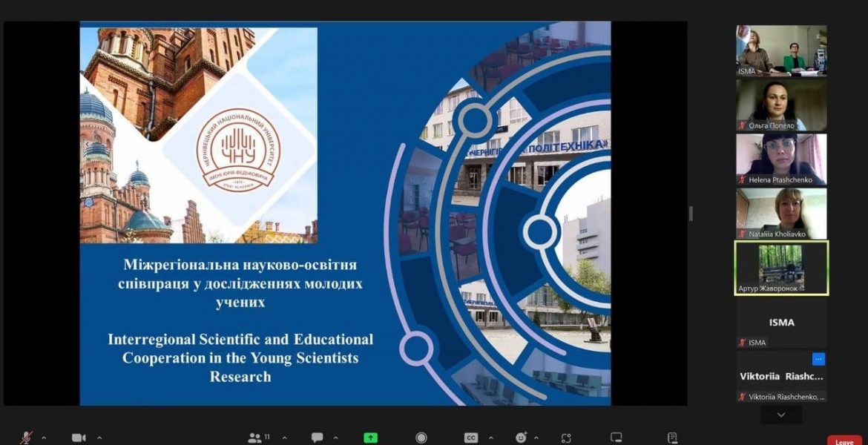Screen dimensions: 868x445
Task: Unmute the microphone in Zoom toolbar
Action: (x=25, y=438)
